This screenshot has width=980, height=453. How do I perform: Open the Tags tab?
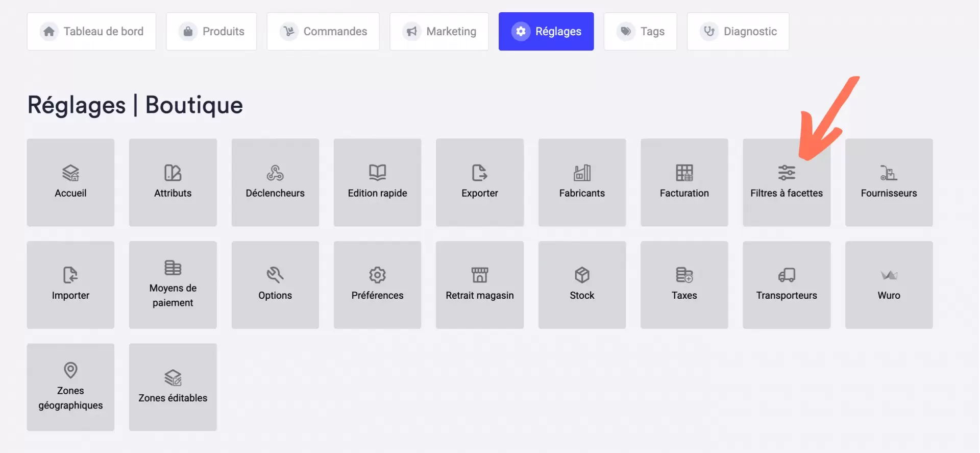click(641, 31)
